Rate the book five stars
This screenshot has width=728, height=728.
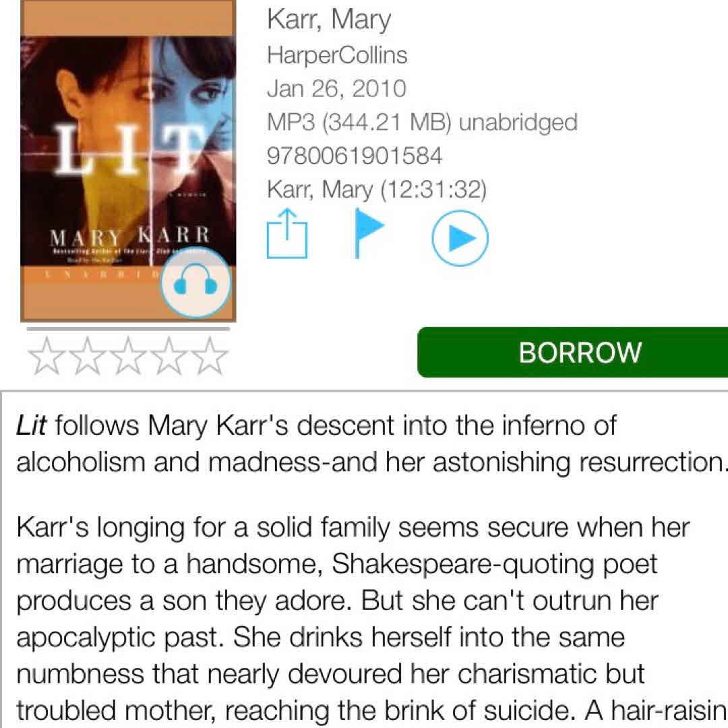[210, 356]
